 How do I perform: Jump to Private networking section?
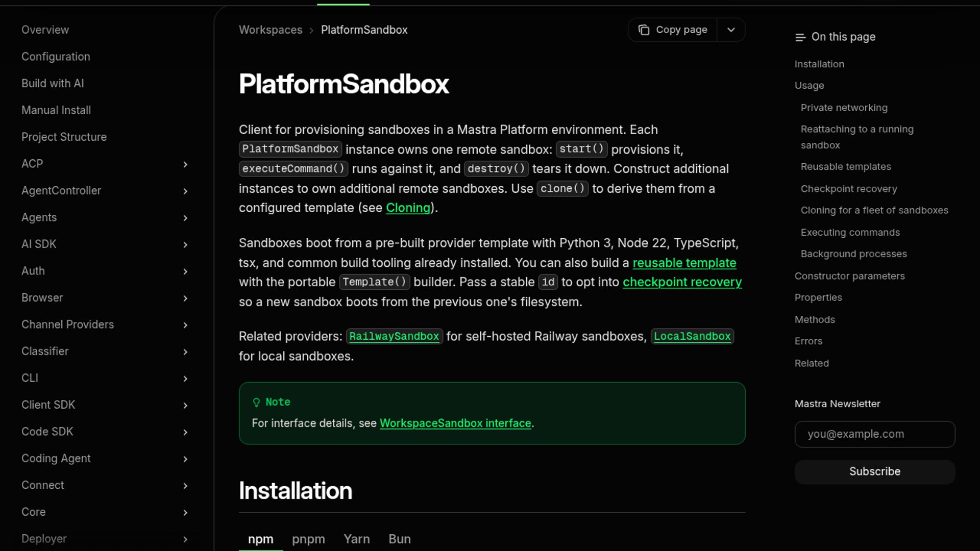[x=844, y=108]
